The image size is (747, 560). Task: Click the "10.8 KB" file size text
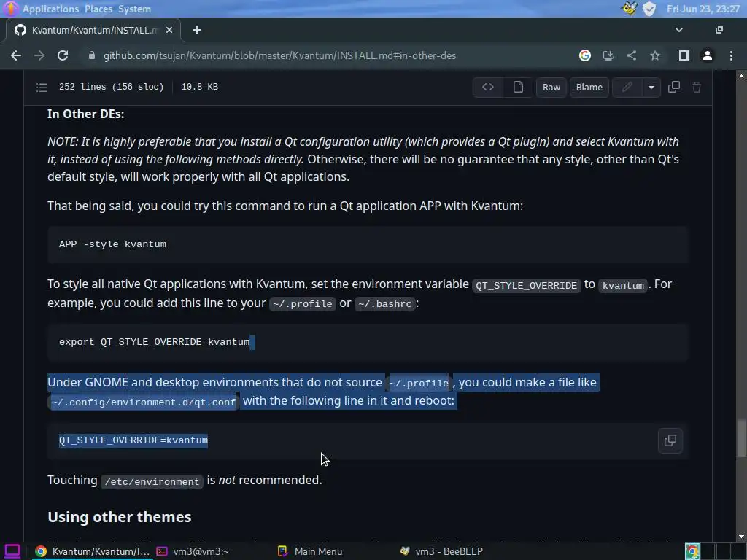click(x=200, y=87)
